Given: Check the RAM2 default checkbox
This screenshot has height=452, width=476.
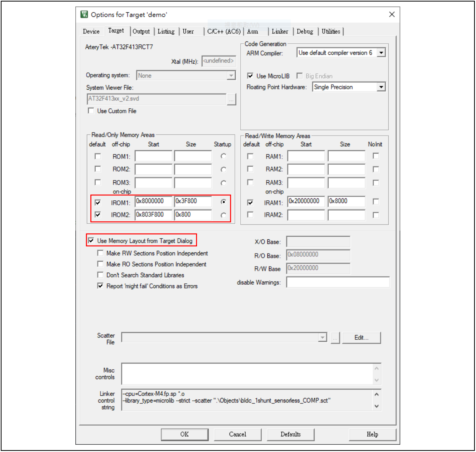Looking at the screenshot, I should (x=250, y=169).
